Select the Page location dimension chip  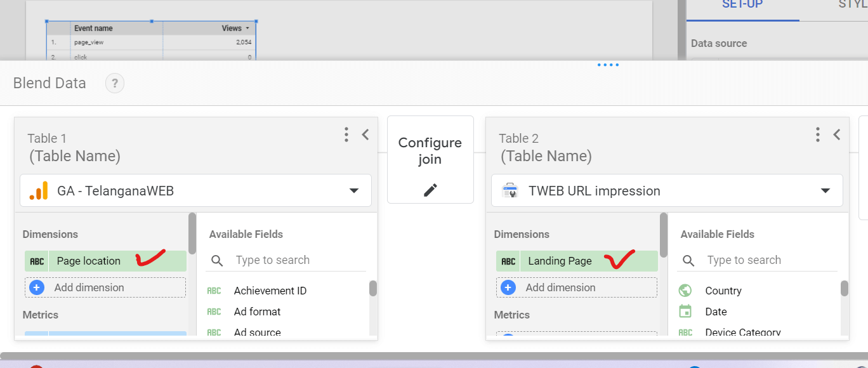pos(89,261)
